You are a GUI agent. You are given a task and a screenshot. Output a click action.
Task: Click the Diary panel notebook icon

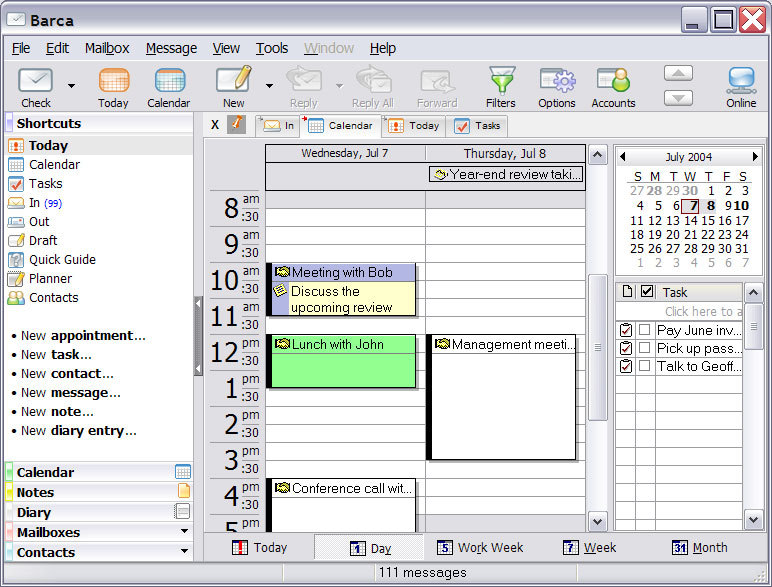pos(182,511)
